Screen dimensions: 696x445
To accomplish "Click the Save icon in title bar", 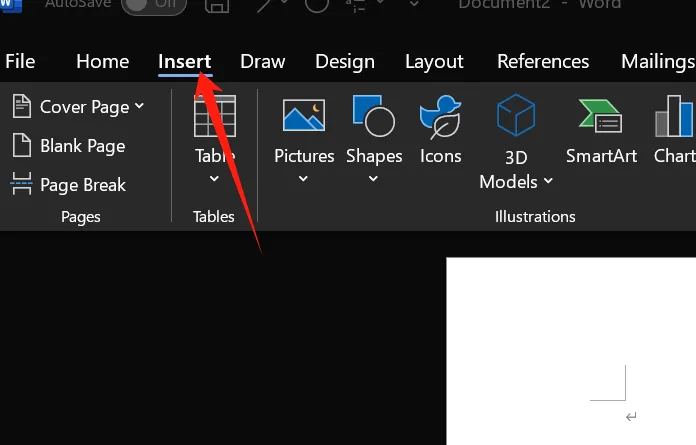I will [216, 6].
